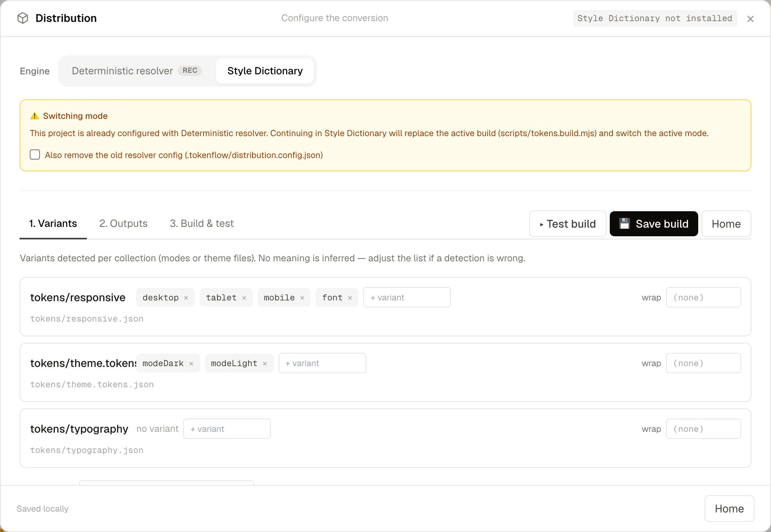Click the floppy disk save icon
The width and height of the screenshot is (771, 532).
(x=625, y=223)
